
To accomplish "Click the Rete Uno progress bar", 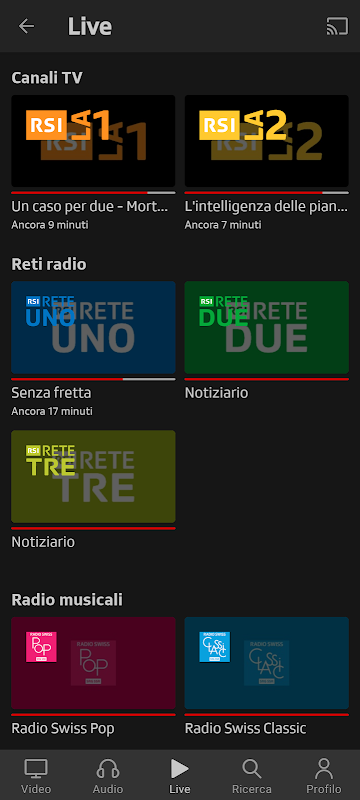I will tap(93, 379).
